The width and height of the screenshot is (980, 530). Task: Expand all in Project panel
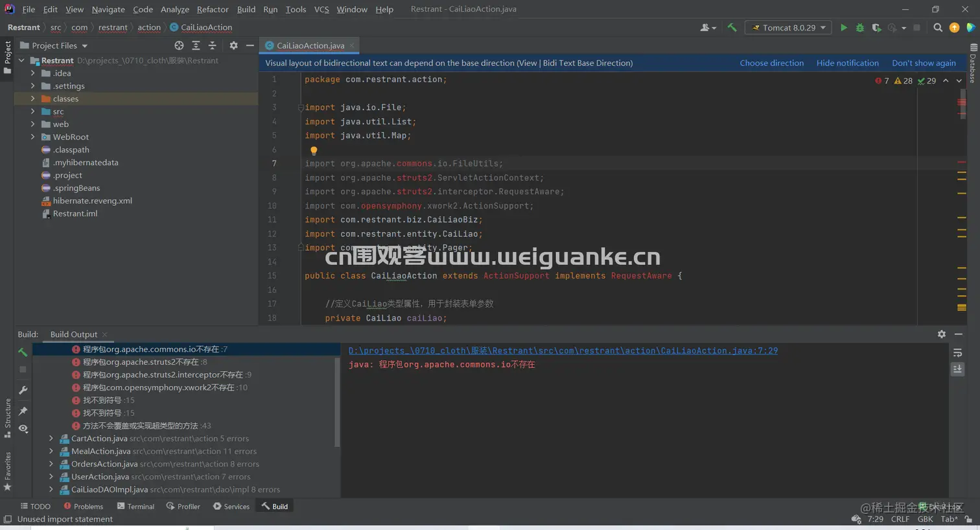tap(196, 45)
